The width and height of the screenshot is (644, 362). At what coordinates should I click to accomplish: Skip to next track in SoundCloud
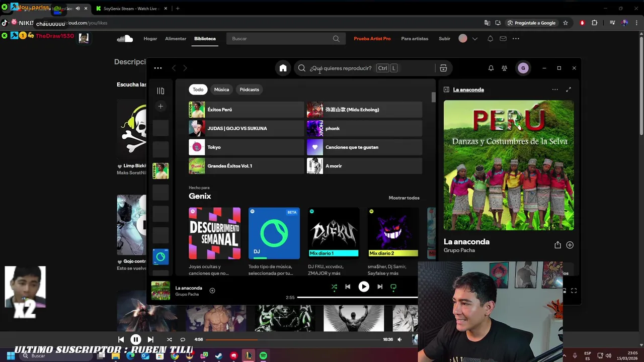(x=150, y=339)
